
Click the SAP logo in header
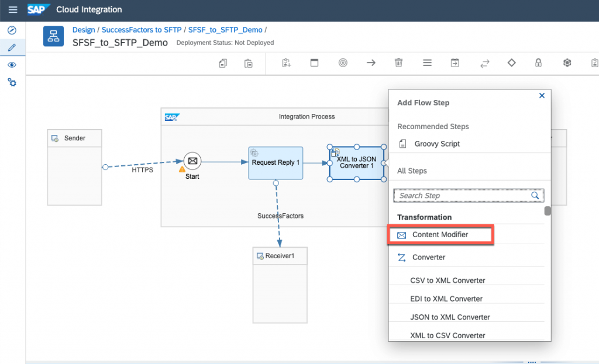point(38,9)
